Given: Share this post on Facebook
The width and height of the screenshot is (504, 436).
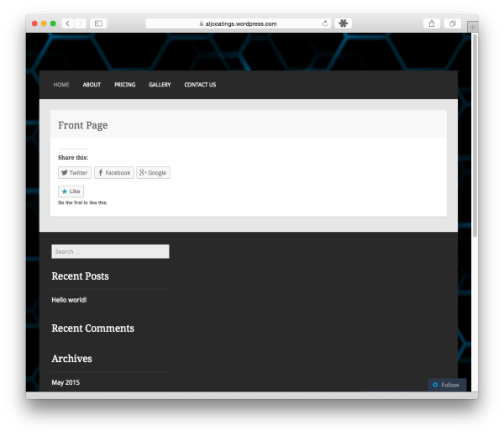Looking at the screenshot, I should coord(113,173).
